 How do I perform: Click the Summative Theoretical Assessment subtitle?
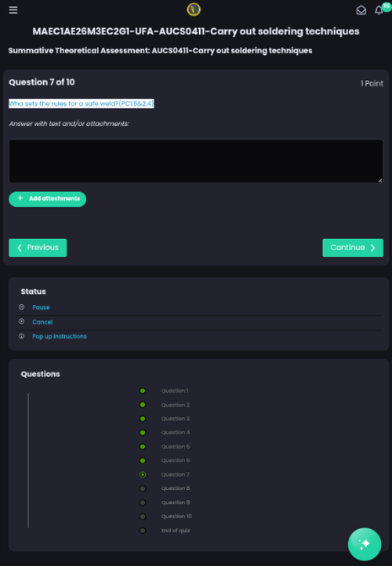[x=160, y=50]
